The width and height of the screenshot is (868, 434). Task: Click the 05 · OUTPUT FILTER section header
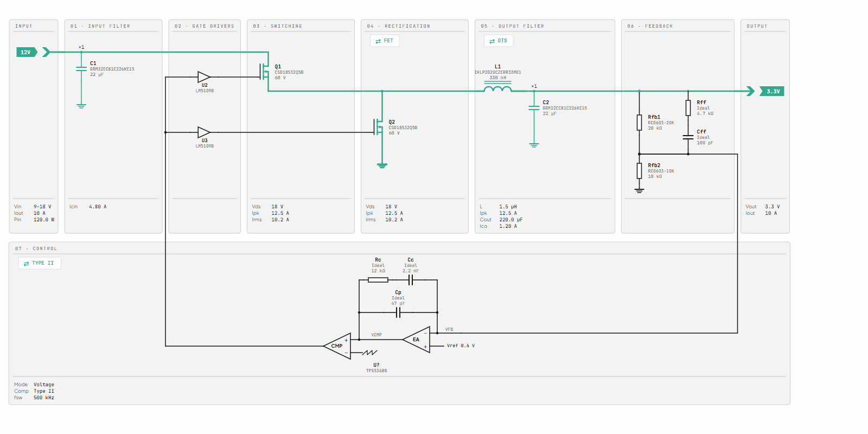[x=512, y=26]
